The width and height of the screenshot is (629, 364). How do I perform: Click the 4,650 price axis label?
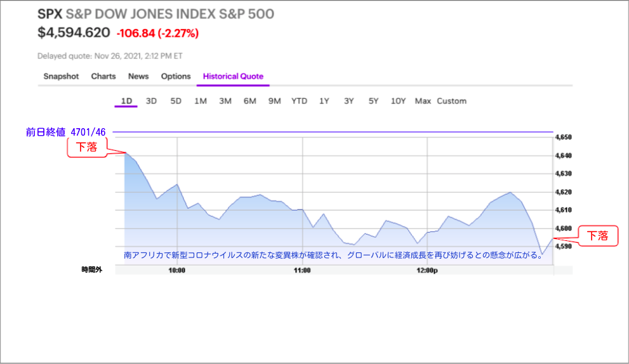click(x=563, y=137)
